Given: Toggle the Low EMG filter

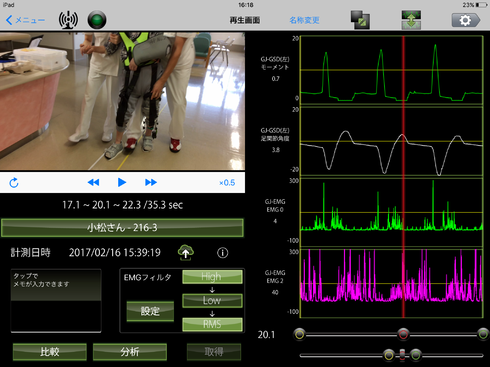Looking at the screenshot, I should coord(212,301).
